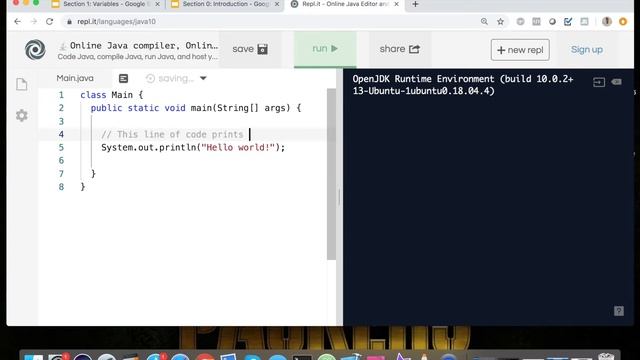Click the println Hello world code line
640x360 pixels.
click(x=193, y=147)
